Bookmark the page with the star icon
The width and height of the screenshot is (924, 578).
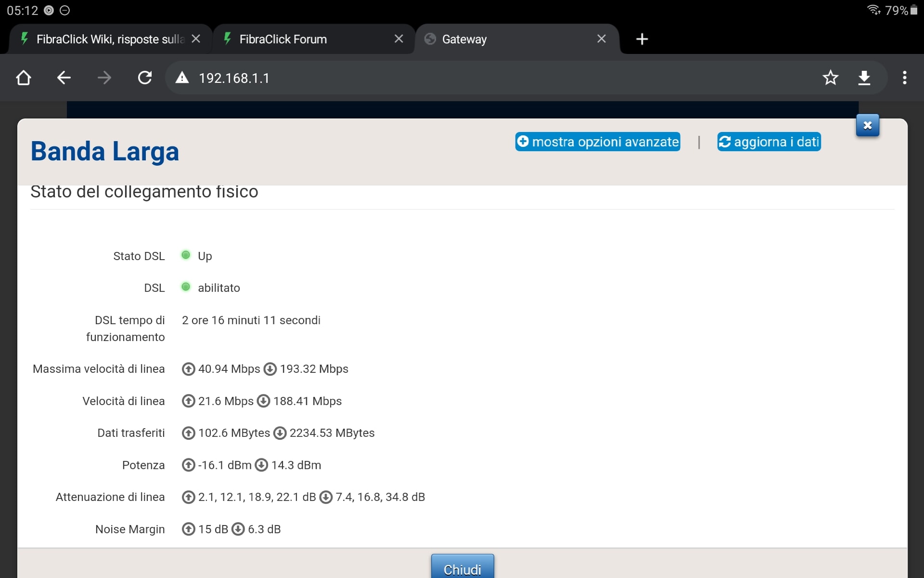[x=830, y=78]
